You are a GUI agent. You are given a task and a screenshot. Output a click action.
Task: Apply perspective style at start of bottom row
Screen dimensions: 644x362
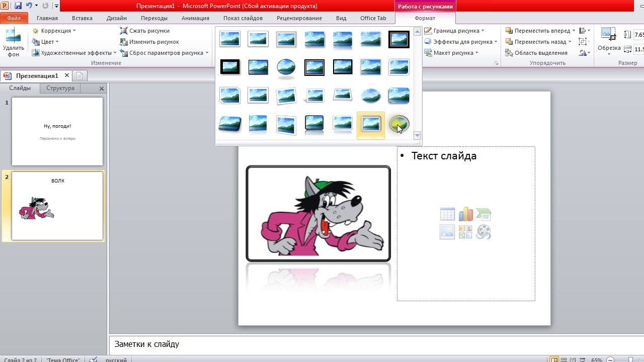click(x=230, y=124)
